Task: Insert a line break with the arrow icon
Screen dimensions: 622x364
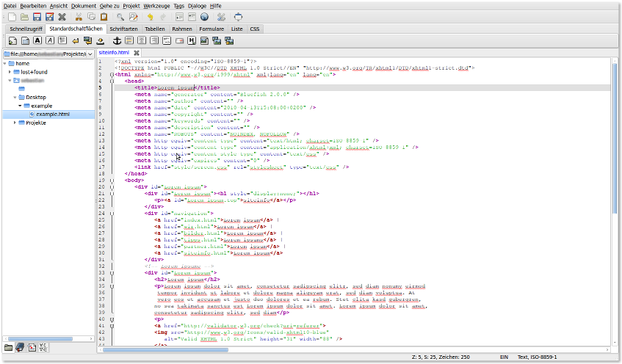Action: [75, 40]
